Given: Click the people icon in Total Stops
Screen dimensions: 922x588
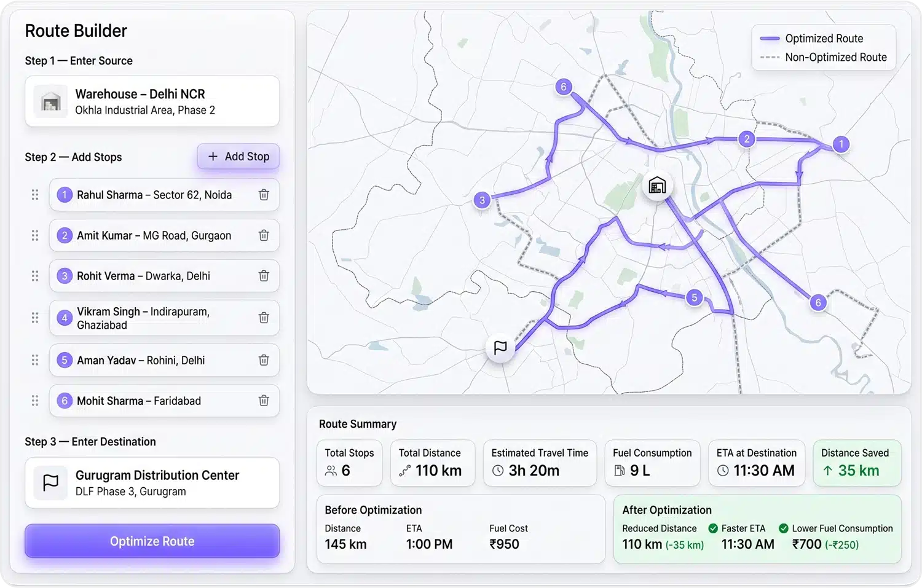Looking at the screenshot, I should point(331,471).
